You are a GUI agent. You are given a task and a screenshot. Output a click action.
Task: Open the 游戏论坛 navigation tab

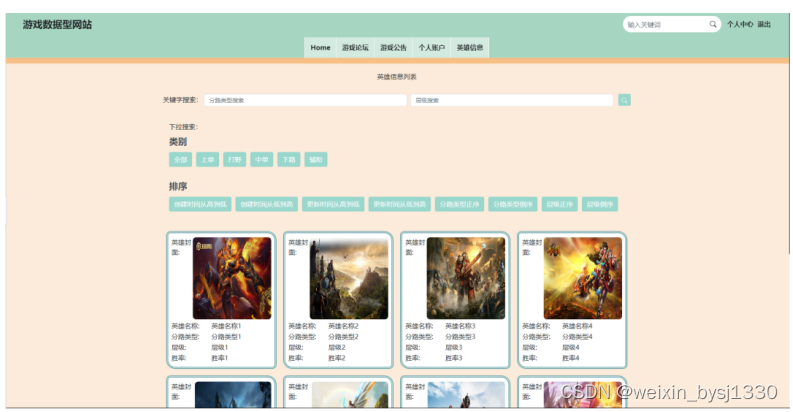coord(355,48)
